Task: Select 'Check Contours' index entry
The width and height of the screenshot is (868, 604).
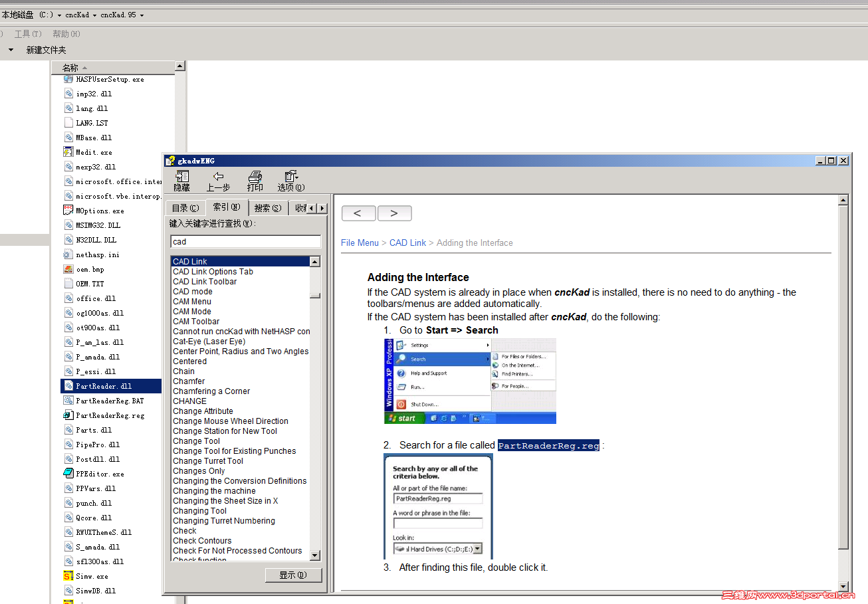Action: 202,541
